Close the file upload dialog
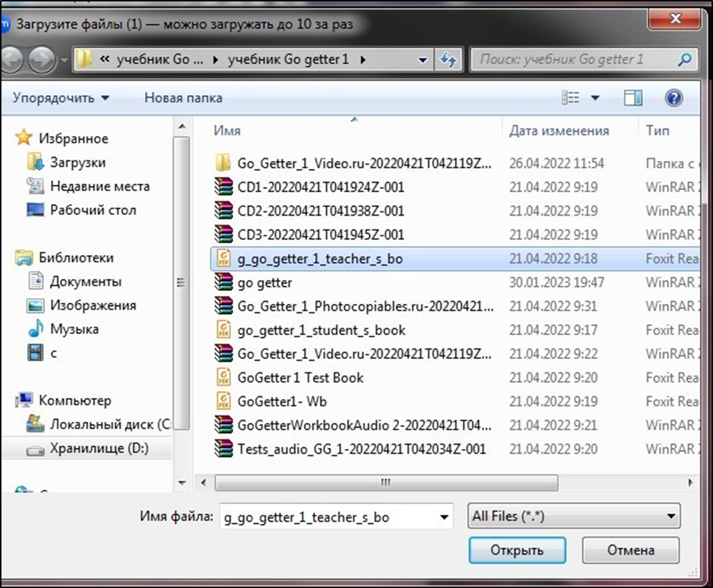713x588 pixels. click(675, 18)
